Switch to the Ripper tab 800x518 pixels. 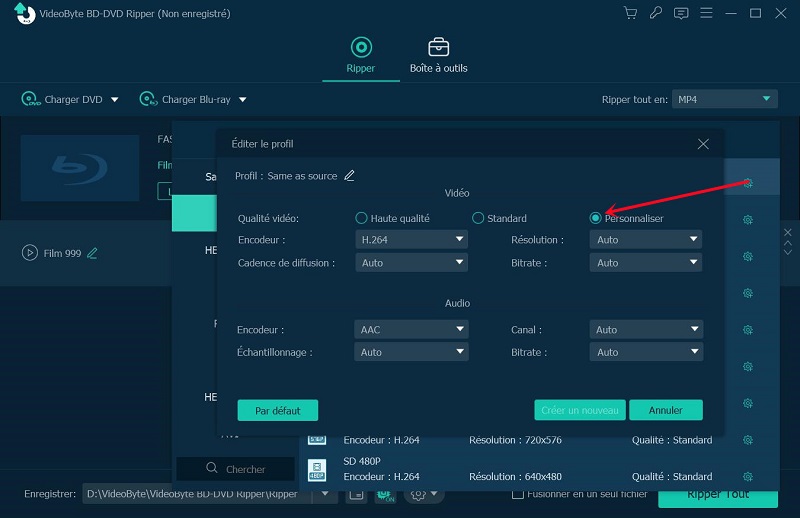(361, 55)
